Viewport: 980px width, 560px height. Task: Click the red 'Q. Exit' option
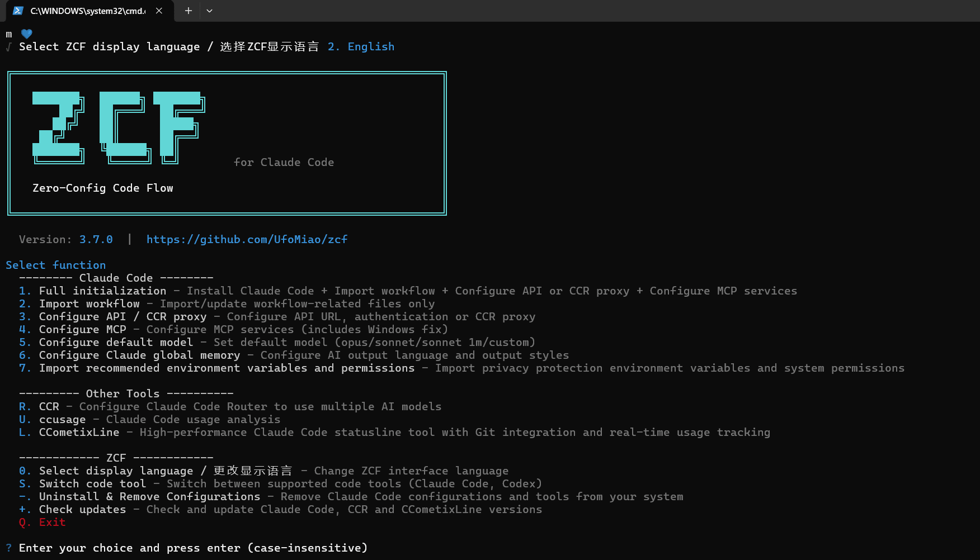click(42, 522)
